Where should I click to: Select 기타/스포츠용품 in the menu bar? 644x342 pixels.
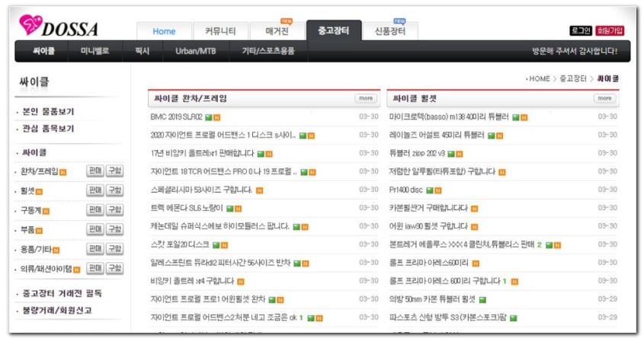click(x=268, y=51)
